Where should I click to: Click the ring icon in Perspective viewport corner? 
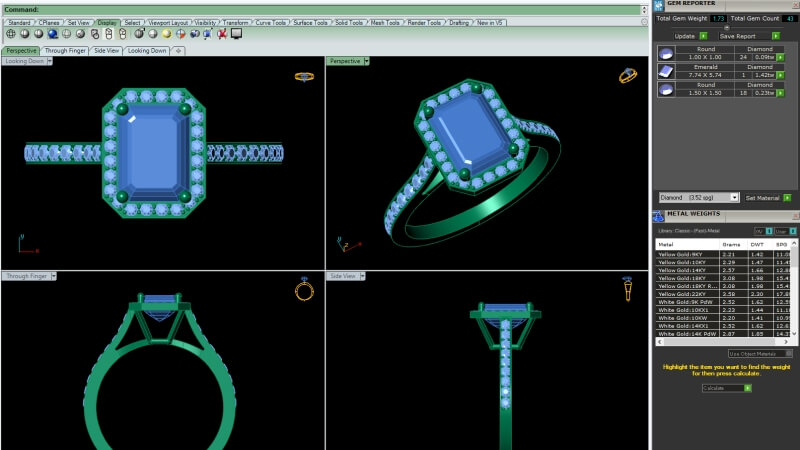(628, 76)
